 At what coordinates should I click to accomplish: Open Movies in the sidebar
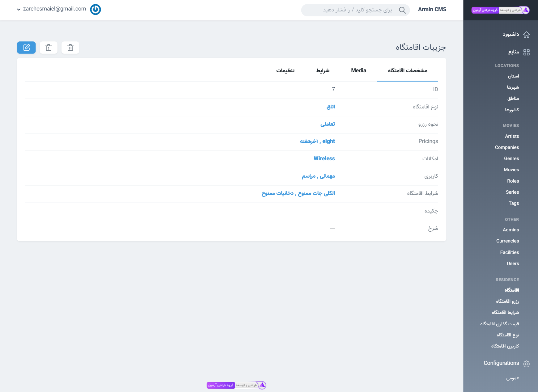[511, 170]
